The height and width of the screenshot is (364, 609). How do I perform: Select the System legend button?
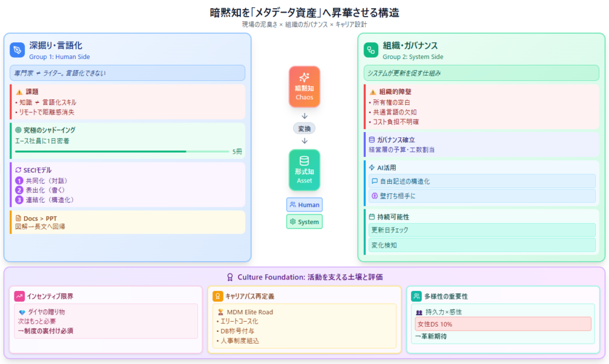click(304, 222)
